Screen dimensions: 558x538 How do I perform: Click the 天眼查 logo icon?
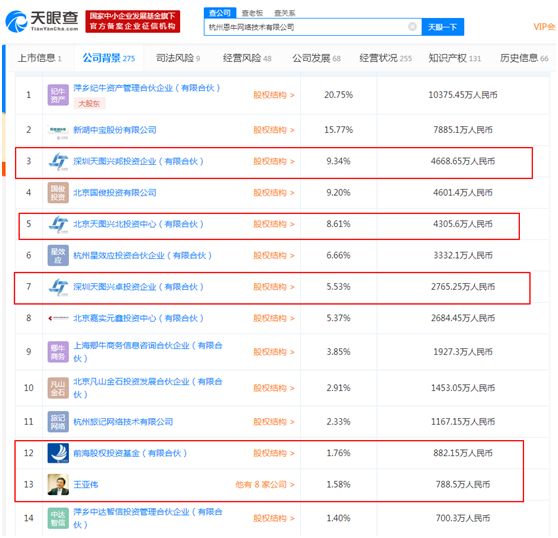click(16, 22)
